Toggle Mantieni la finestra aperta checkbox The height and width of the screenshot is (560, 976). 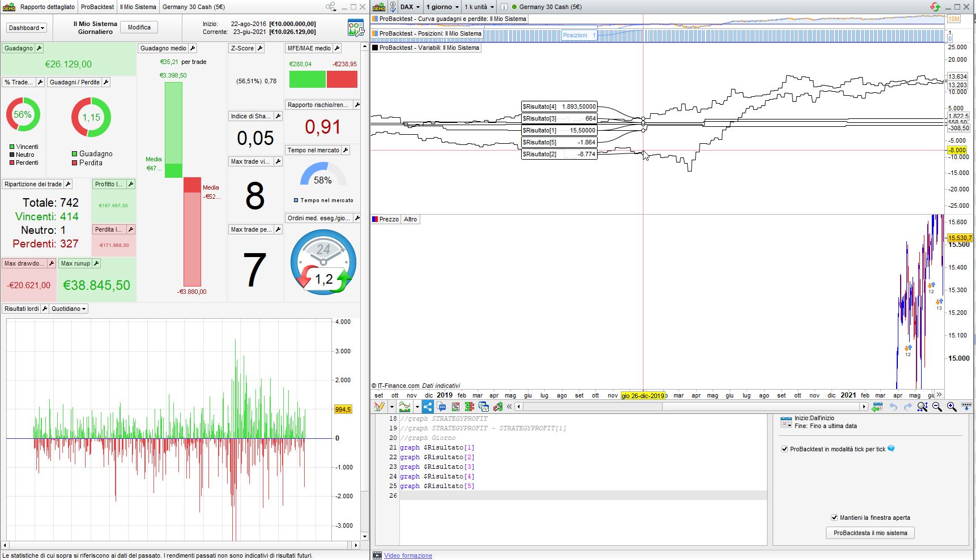[x=834, y=518]
